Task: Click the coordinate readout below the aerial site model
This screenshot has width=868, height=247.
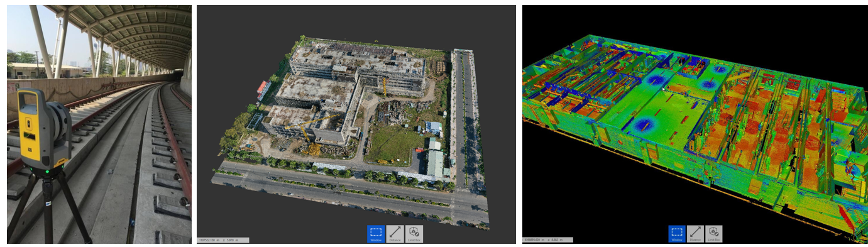Action: click(223, 239)
